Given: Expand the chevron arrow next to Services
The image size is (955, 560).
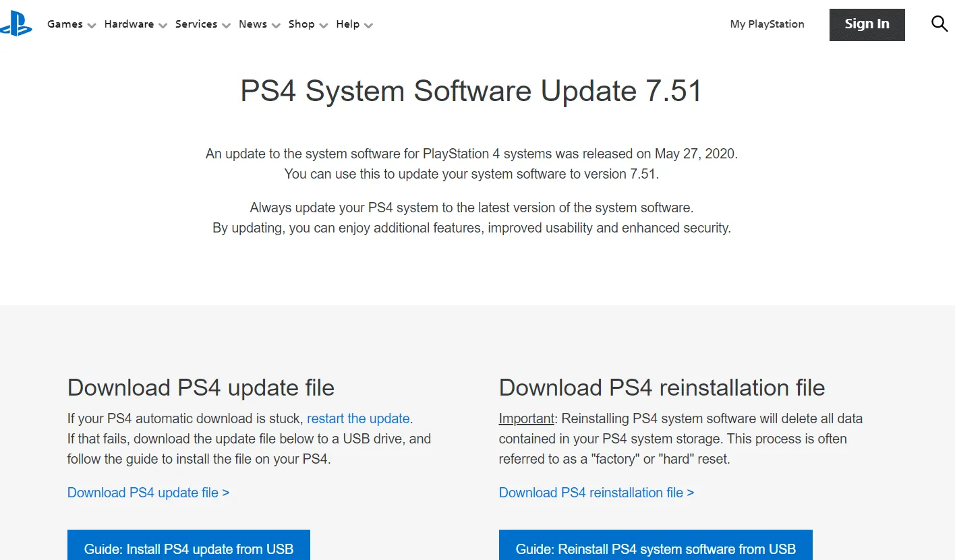Looking at the screenshot, I should tap(226, 26).
